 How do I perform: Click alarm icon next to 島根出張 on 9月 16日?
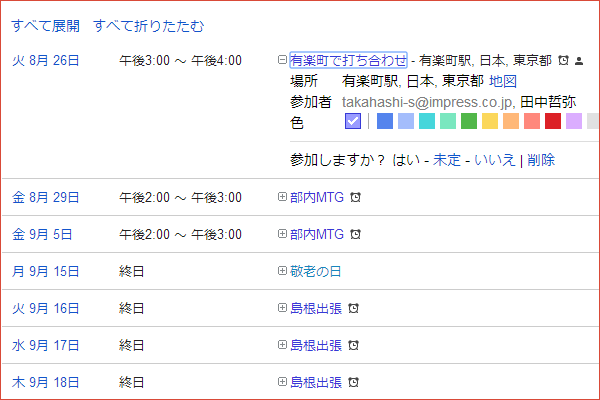coord(354,308)
